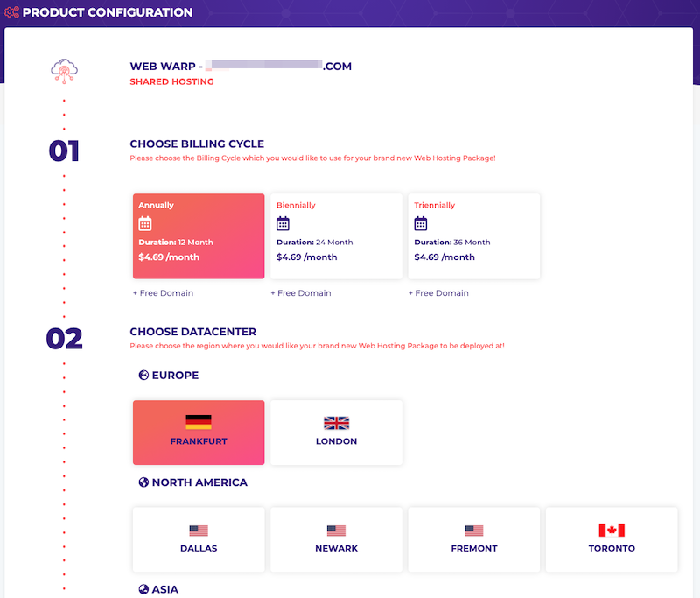Choose the Biennially 24 month billing option
Image resolution: width=700 pixels, height=598 pixels.
coord(336,236)
